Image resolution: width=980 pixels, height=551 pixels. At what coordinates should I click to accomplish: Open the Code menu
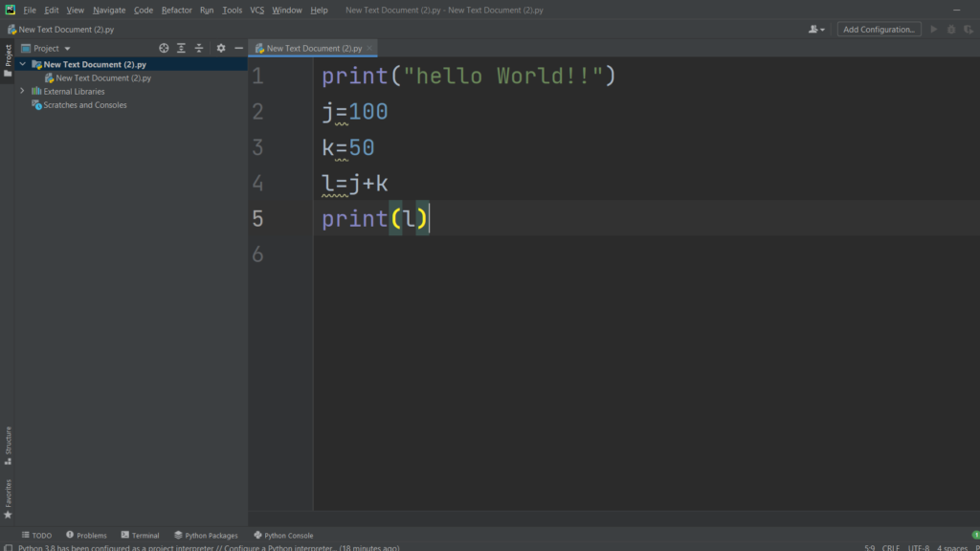pos(144,10)
